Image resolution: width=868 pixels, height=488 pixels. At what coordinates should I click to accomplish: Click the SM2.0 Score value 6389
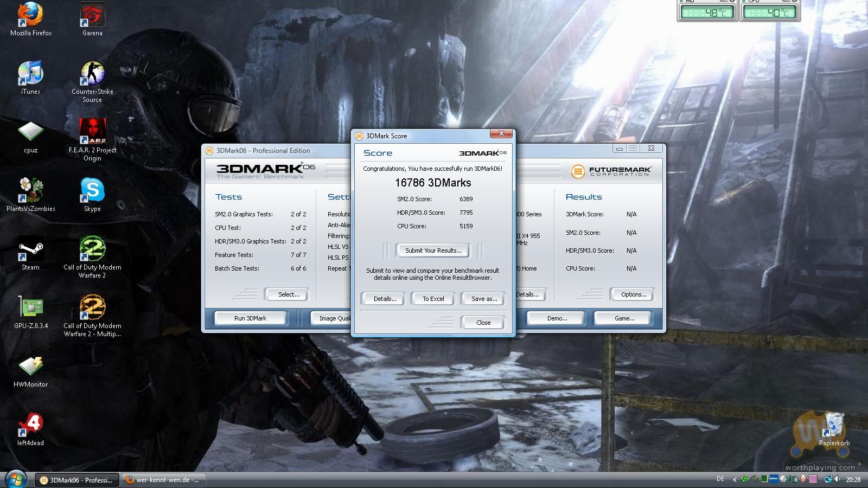click(x=466, y=199)
